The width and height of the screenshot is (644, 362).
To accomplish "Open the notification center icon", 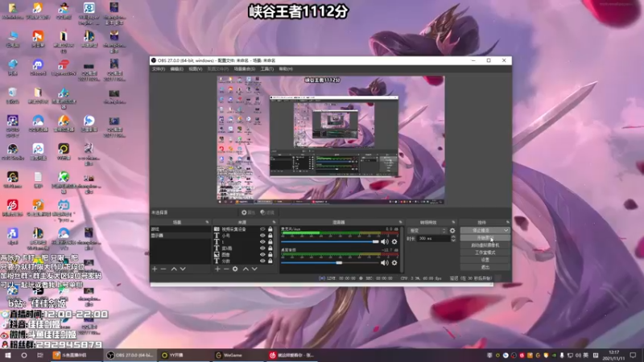I will click(x=633, y=355).
